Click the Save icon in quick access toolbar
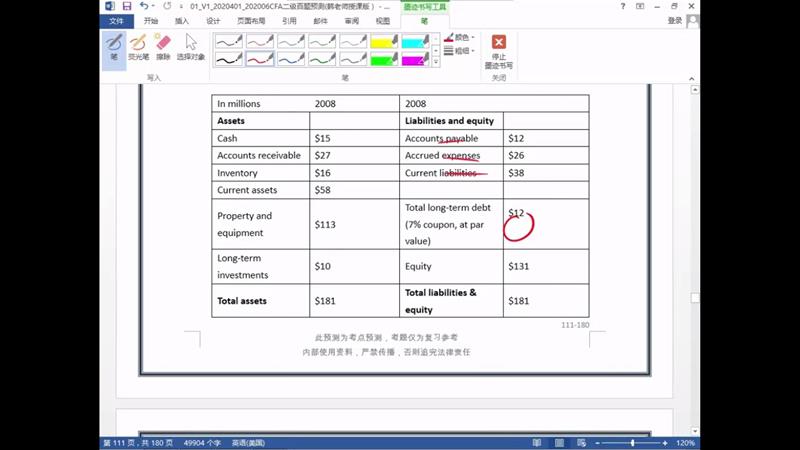Screen dimensions: 800x450 [x=127, y=6]
